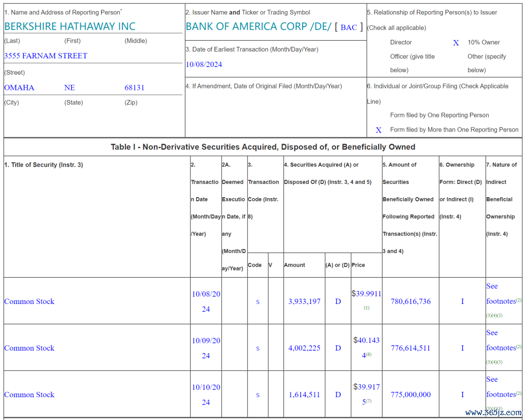Select the 3555 FARNAM STREET address text
The image size is (525, 420).
click(46, 56)
